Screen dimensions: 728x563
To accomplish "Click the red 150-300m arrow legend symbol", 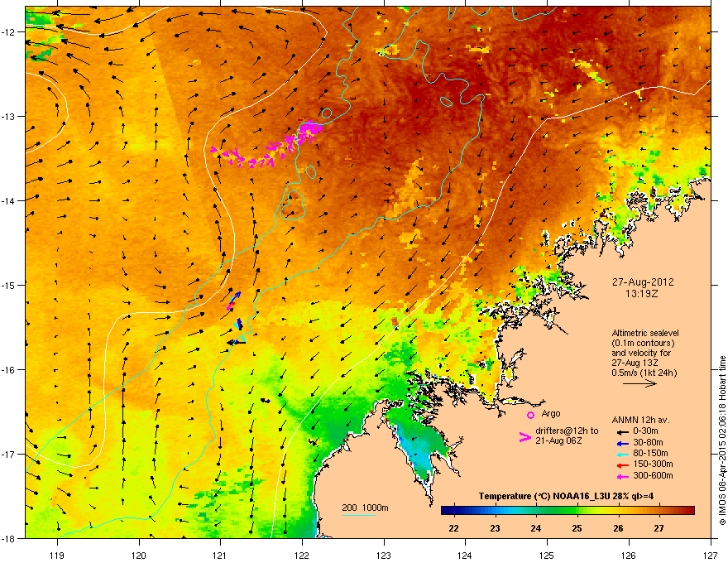I will point(622,465).
